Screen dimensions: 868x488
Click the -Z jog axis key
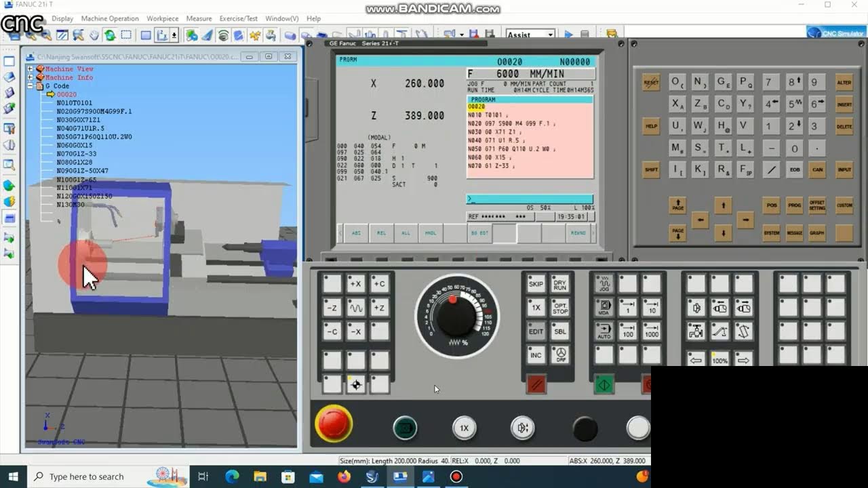tap(332, 308)
